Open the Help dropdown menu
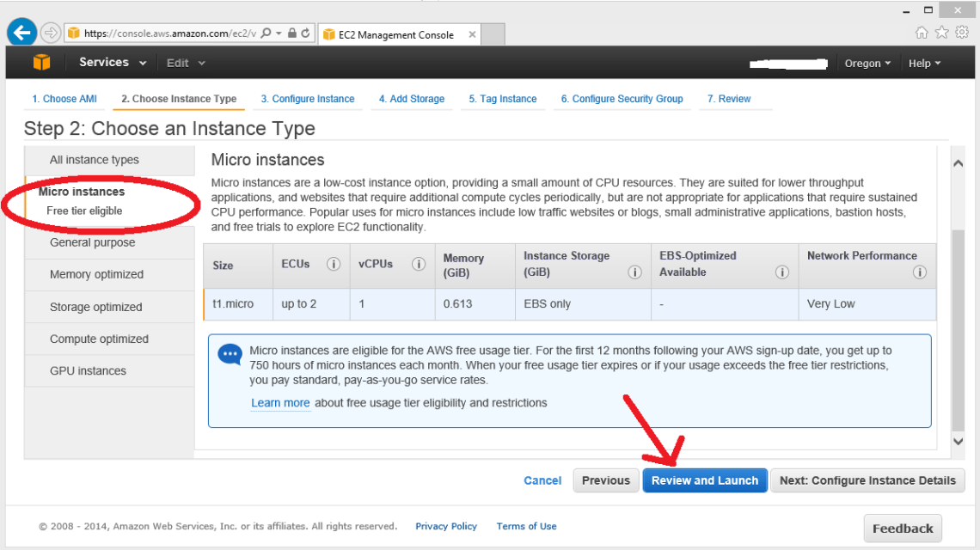The image size is (980, 550). click(x=924, y=63)
